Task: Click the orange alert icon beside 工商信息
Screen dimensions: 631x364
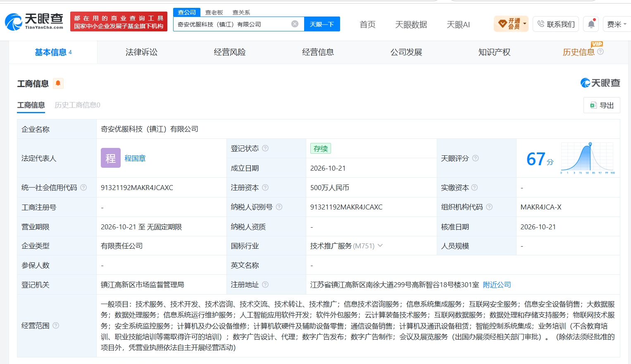Action: point(58,83)
